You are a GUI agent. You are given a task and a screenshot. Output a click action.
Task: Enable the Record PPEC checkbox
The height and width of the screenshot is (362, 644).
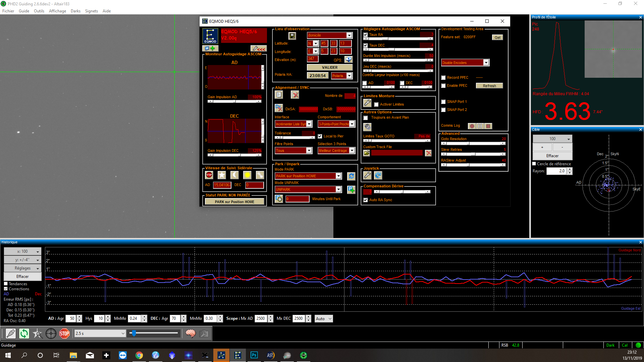tap(443, 78)
